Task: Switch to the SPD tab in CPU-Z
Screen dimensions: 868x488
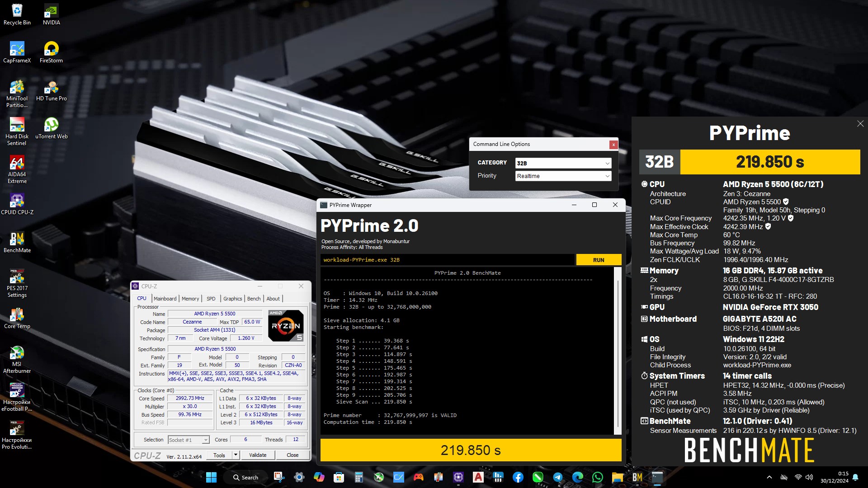Action: click(x=211, y=299)
